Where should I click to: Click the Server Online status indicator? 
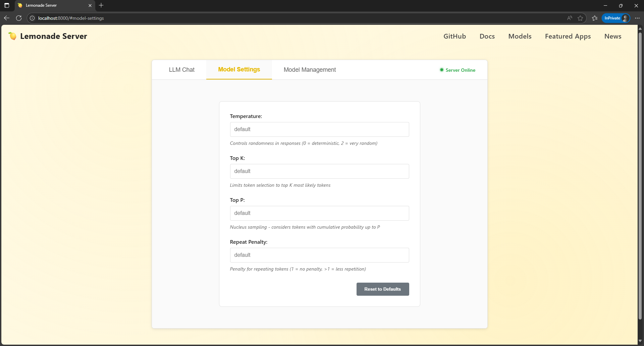[458, 70]
